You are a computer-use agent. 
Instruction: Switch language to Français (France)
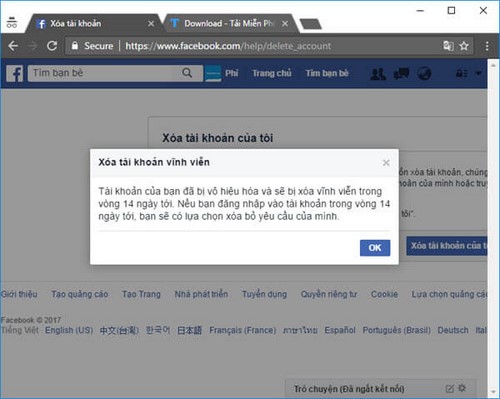(243, 330)
